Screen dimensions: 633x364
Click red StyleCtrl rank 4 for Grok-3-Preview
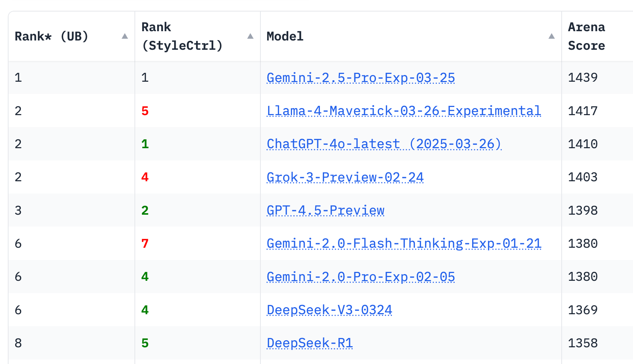tap(145, 177)
